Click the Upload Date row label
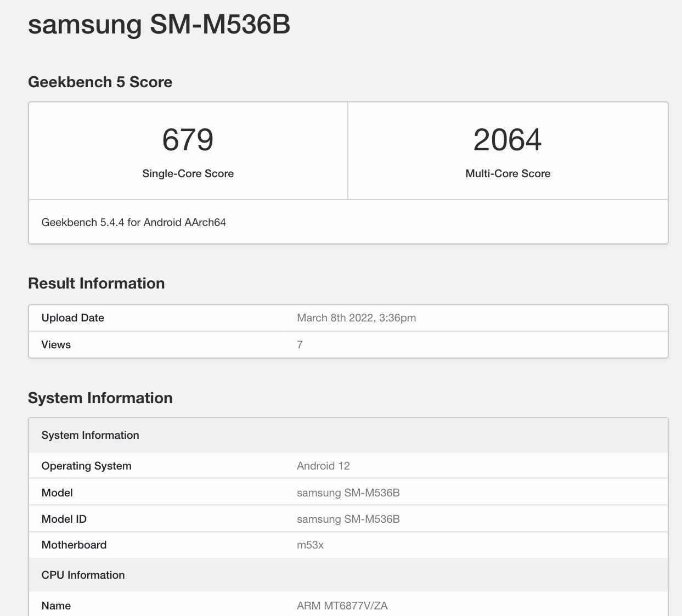The width and height of the screenshot is (682, 616). click(72, 318)
